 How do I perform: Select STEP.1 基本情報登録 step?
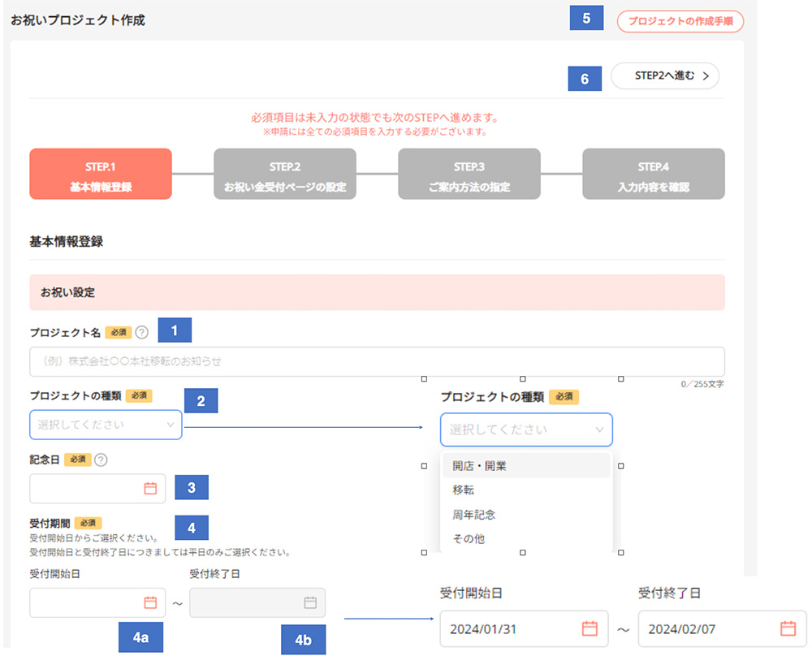click(x=101, y=174)
